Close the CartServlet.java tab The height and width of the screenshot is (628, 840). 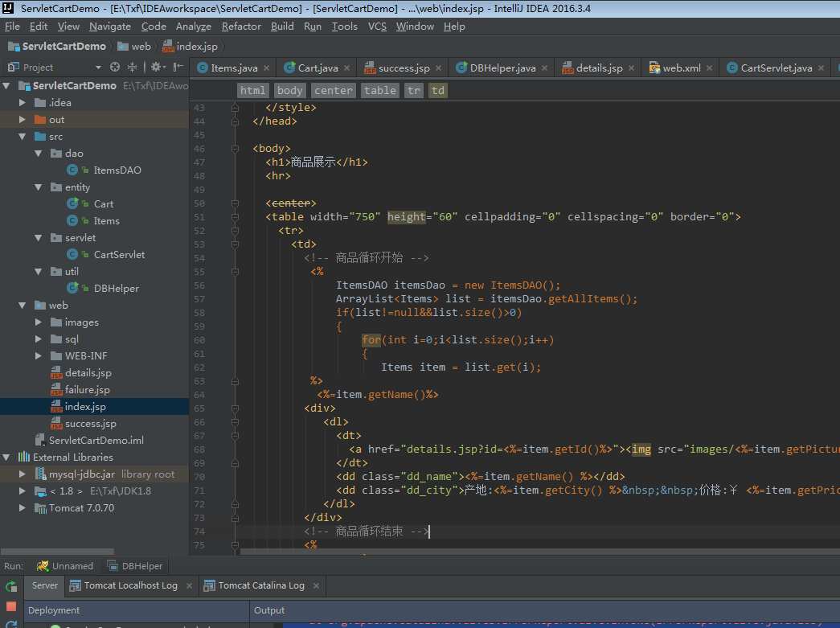(821, 68)
